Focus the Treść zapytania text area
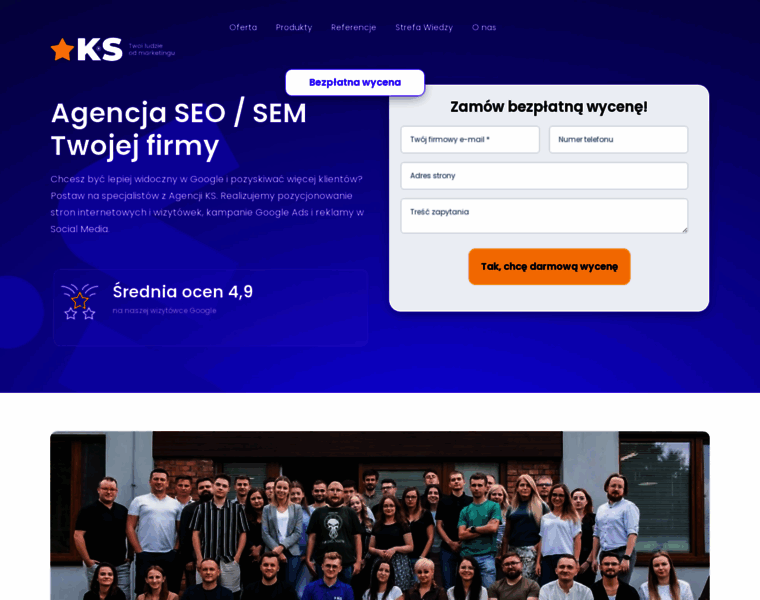760x600 pixels. pos(544,216)
